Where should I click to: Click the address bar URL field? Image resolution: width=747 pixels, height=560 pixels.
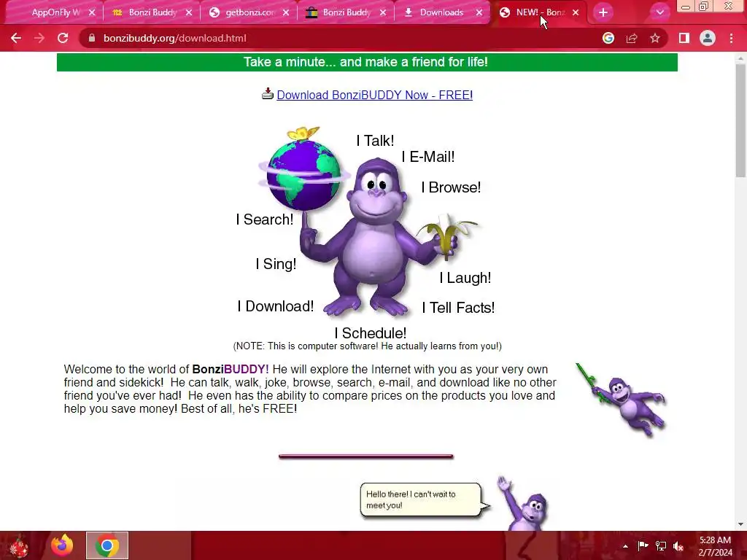(343, 38)
